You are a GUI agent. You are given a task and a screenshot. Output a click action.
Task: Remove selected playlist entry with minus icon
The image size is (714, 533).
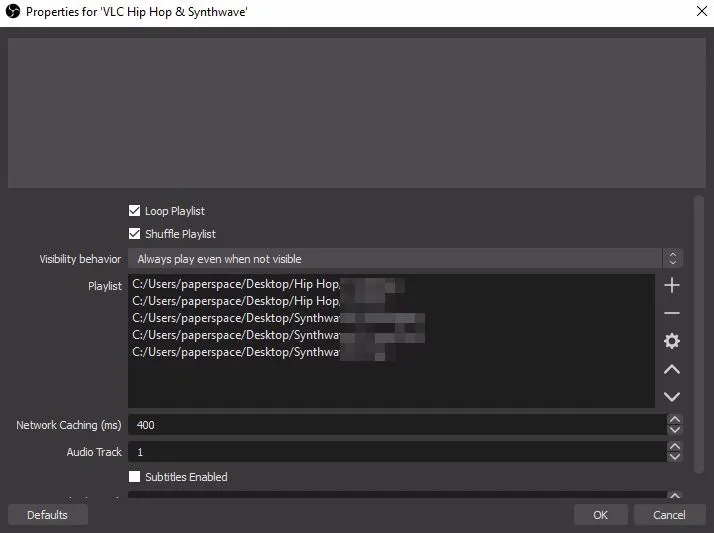[x=672, y=313]
